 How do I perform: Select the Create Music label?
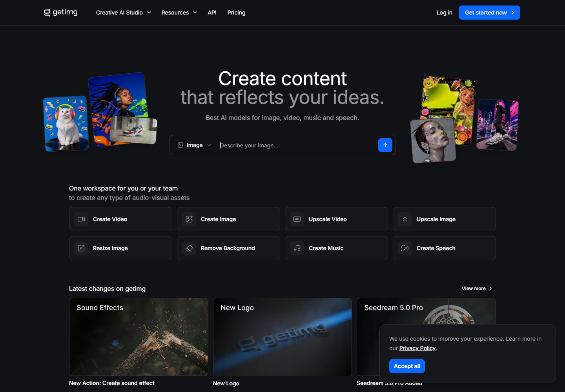(326, 248)
